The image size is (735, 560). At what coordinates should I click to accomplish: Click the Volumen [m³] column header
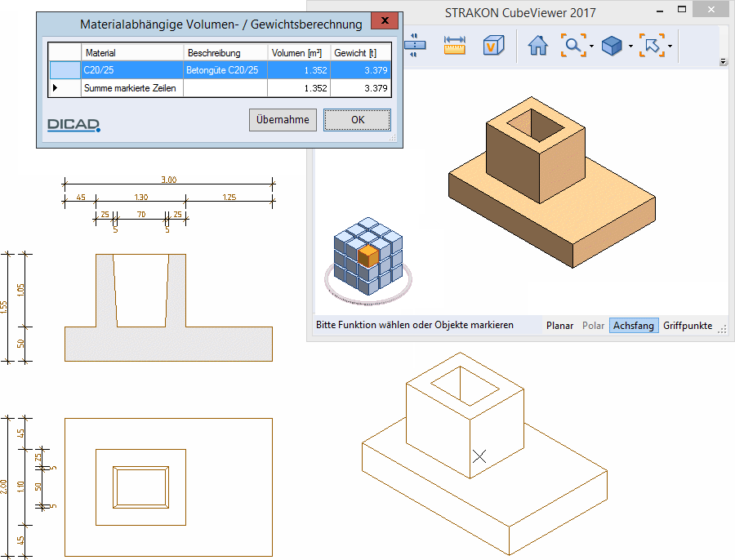pyautogui.click(x=299, y=52)
